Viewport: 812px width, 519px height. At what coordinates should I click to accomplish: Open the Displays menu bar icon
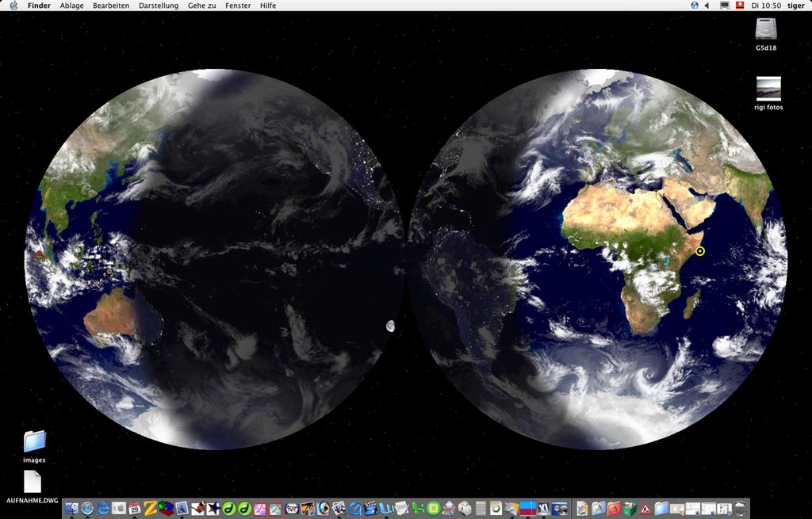coord(725,6)
